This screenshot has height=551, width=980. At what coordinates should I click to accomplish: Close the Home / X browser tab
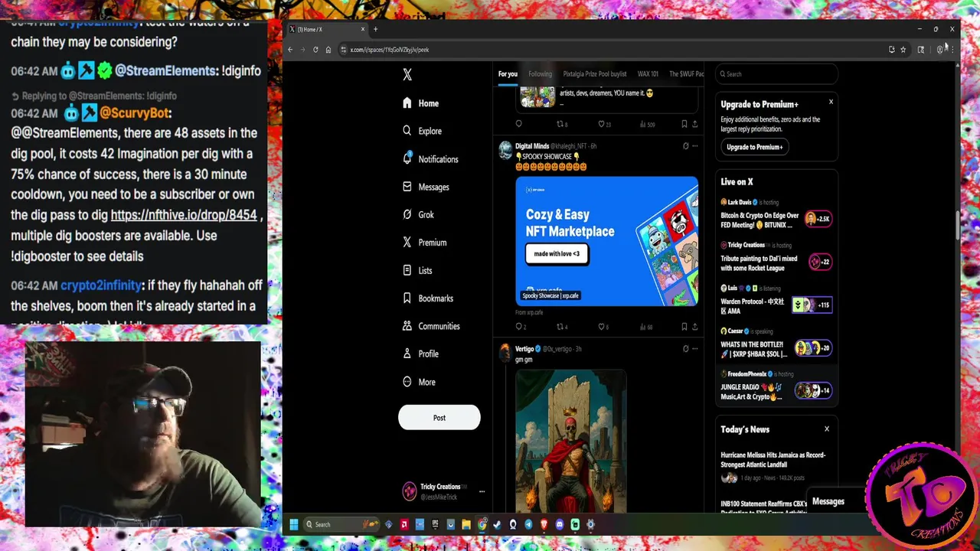[363, 29]
